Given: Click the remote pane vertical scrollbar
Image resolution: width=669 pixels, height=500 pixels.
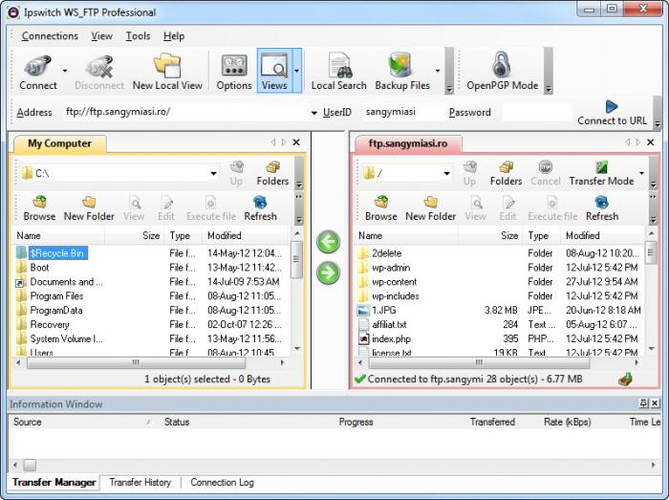Looking at the screenshot, I should [651, 291].
